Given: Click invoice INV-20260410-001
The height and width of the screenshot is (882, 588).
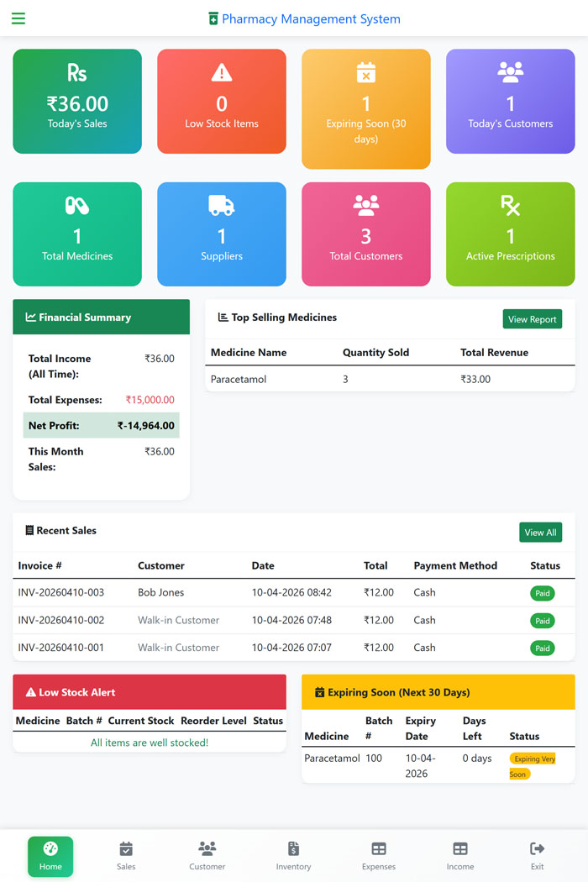Looking at the screenshot, I should pyautogui.click(x=60, y=648).
